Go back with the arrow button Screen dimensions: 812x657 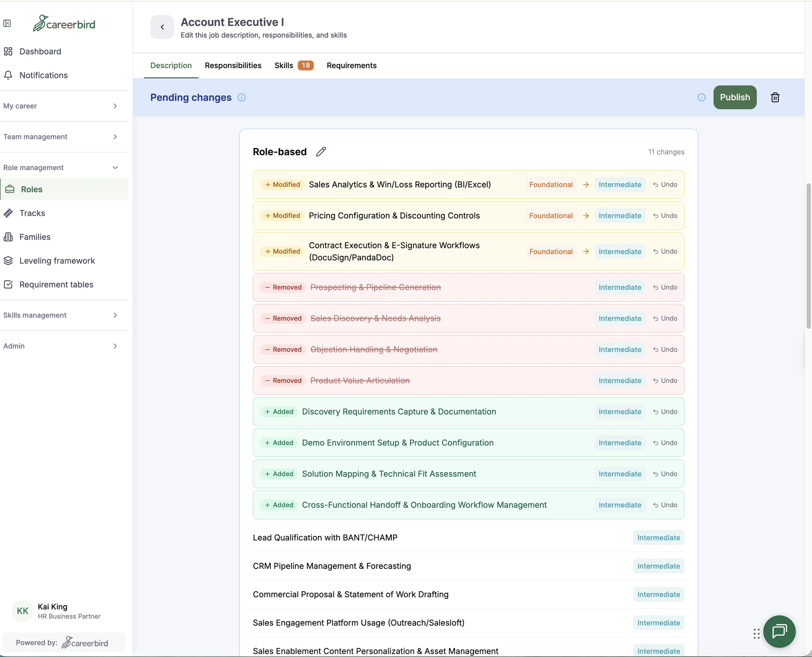(162, 27)
